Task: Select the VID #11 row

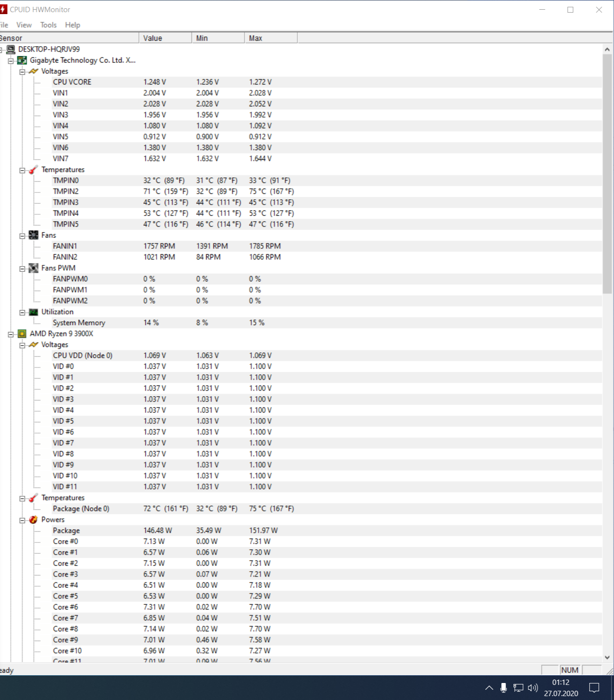Action: pos(327,487)
